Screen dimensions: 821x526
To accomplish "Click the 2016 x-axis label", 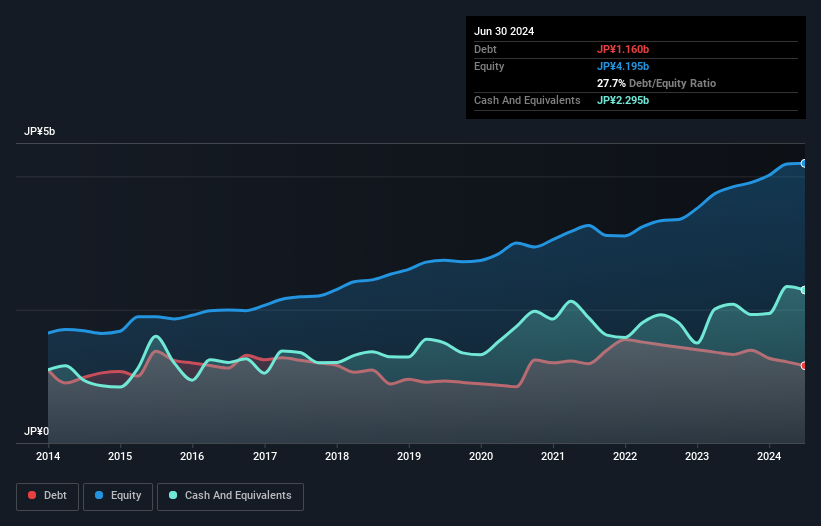I will [192, 456].
